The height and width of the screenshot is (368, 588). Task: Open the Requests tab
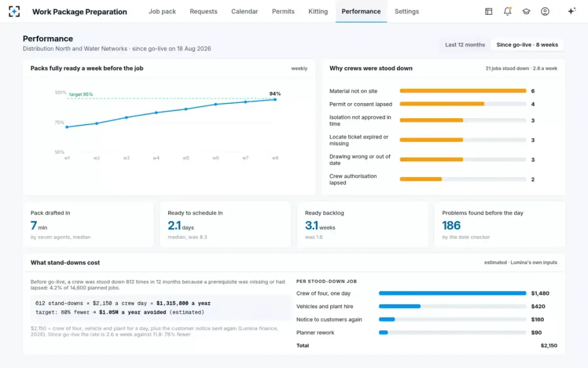(203, 11)
